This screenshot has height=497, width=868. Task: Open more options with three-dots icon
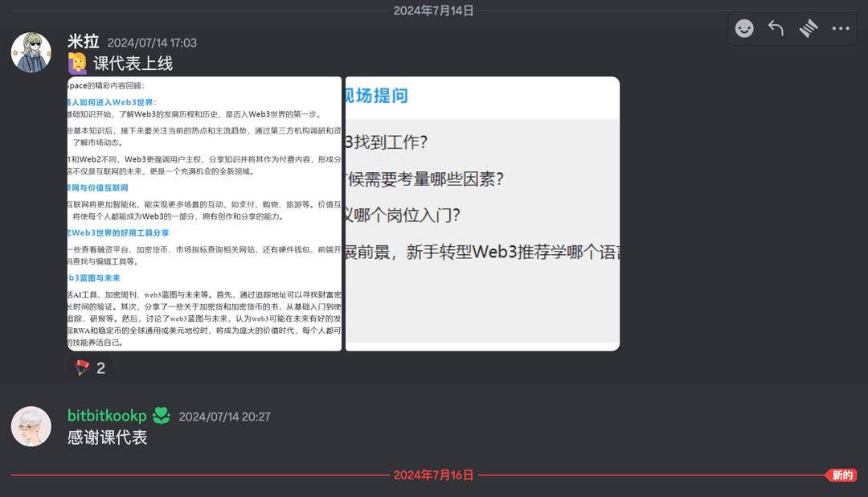[841, 29]
